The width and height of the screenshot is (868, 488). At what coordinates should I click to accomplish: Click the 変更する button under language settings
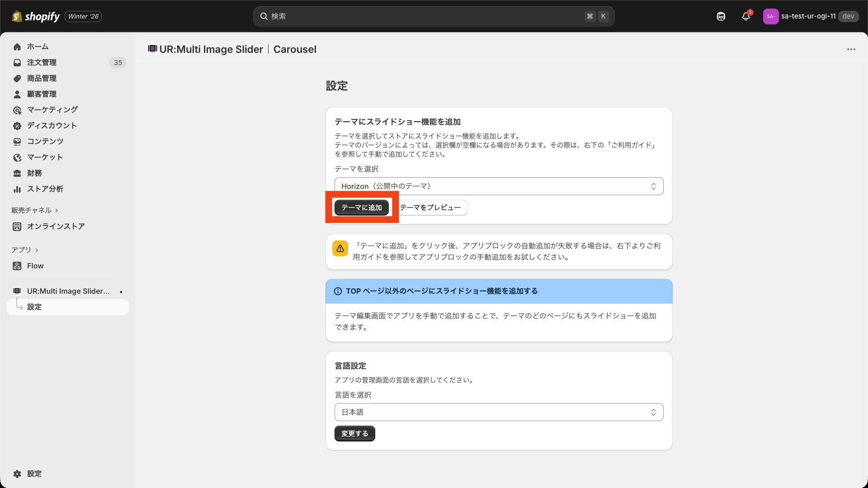(354, 433)
